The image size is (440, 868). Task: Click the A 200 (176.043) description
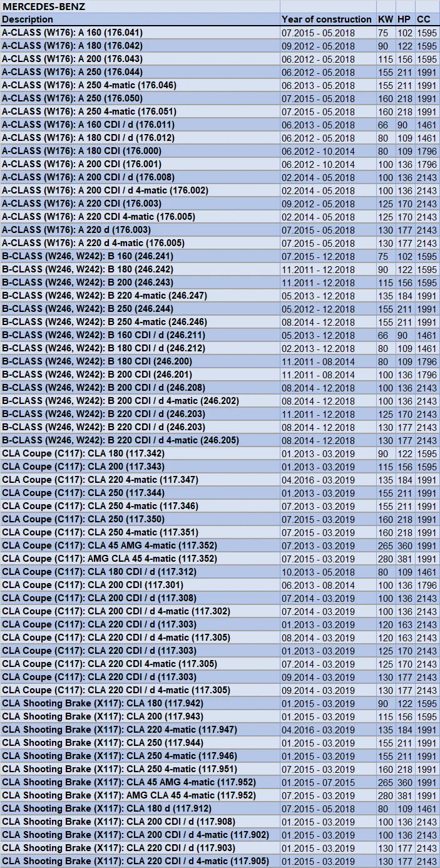140,59
